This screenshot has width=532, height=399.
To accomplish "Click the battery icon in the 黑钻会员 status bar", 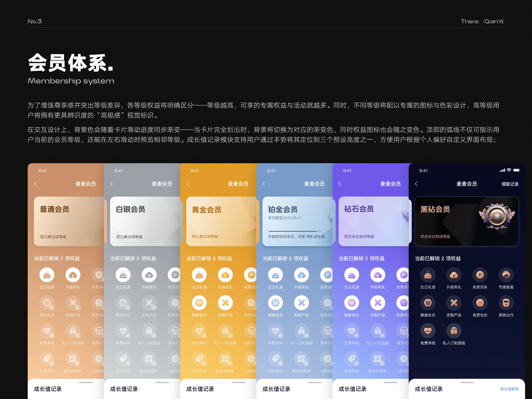I will coord(517,170).
